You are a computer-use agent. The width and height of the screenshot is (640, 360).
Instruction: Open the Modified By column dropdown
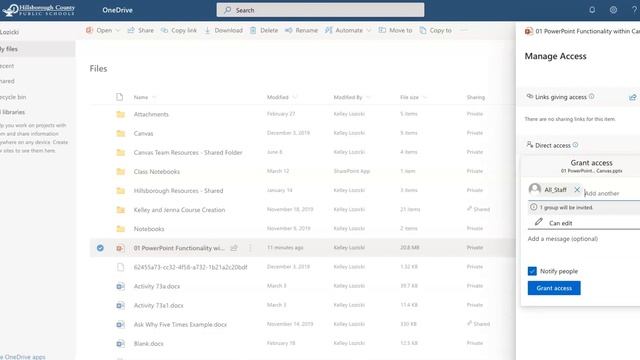pyautogui.click(x=368, y=97)
